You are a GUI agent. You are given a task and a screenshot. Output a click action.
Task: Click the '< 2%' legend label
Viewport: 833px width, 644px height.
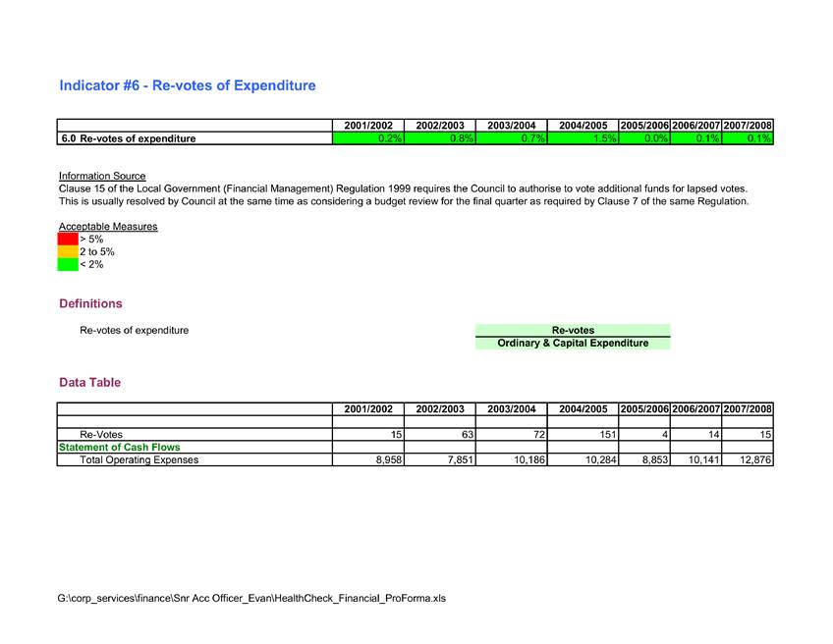(91, 264)
